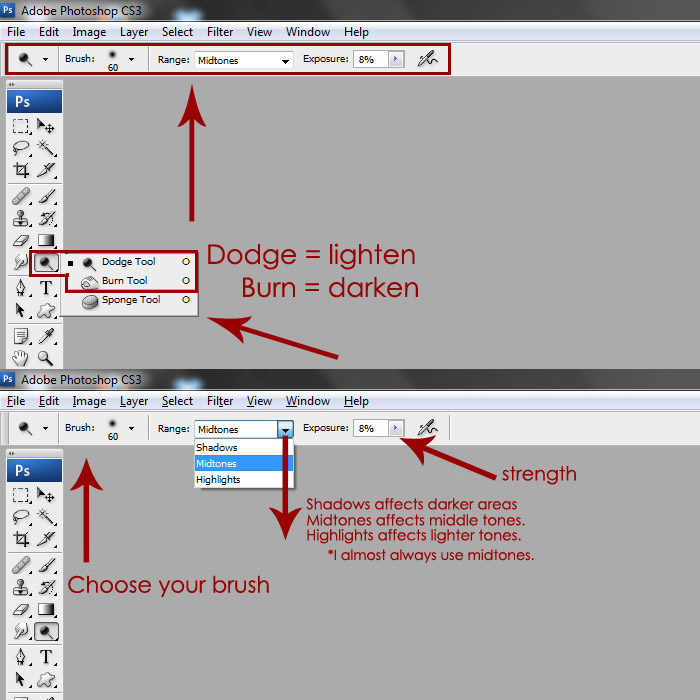Select the Slice tool in upper Photoshop toolbox
Viewport: 700px width, 700px height.
click(x=46, y=170)
